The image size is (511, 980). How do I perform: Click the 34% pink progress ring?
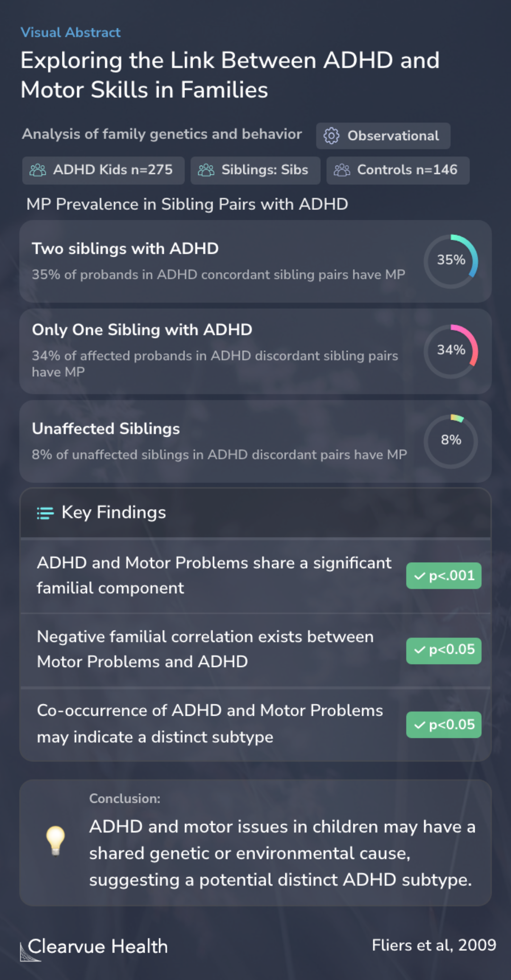[x=451, y=351]
